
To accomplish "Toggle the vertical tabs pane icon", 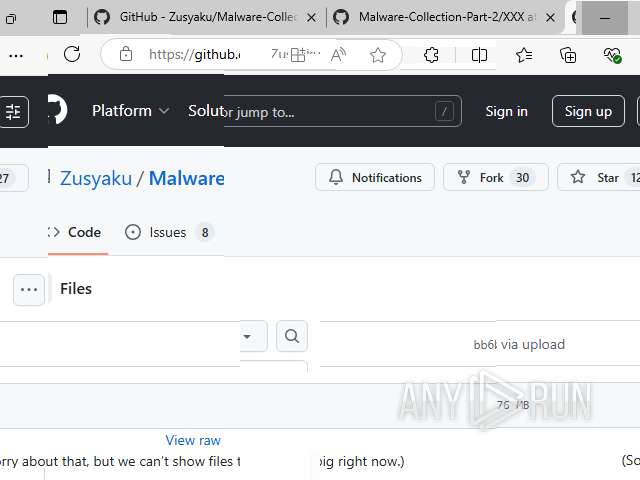I will tap(60, 18).
